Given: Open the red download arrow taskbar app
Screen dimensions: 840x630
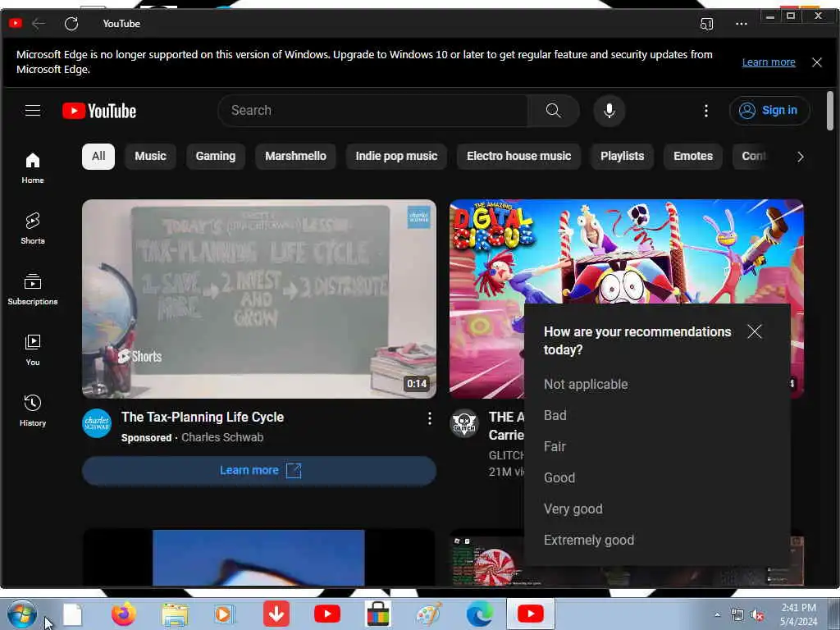Looking at the screenshot, I should point(276,614).
